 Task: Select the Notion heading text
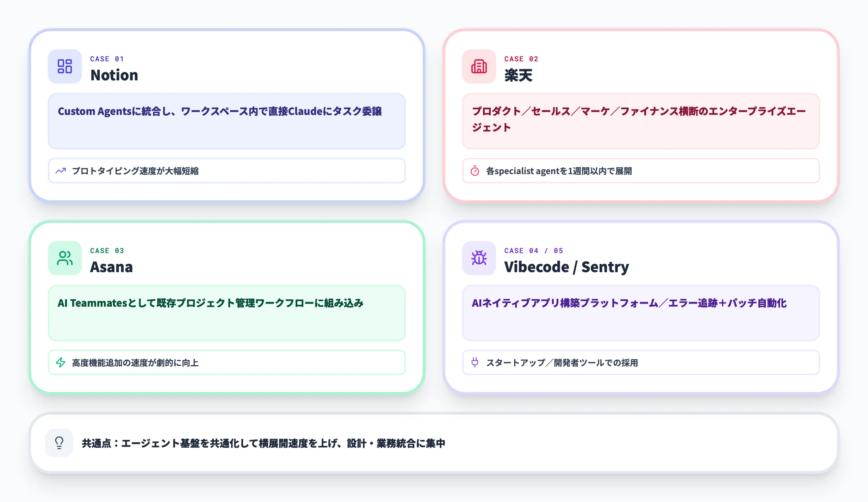point(114,75)
